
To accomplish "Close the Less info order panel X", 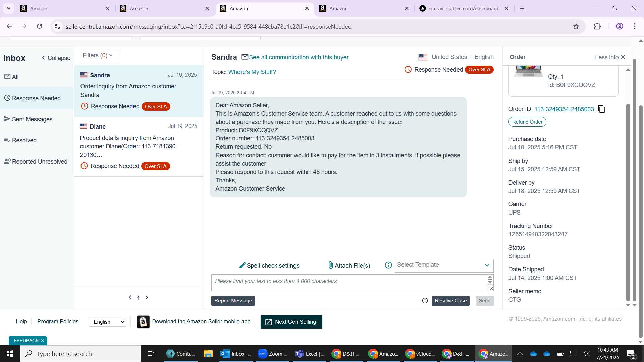I will tap(623, 57).
